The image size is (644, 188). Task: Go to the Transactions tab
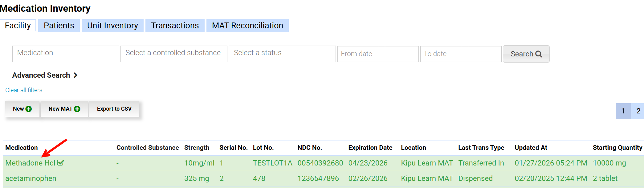pyautogui.click(x=175, y=26)
